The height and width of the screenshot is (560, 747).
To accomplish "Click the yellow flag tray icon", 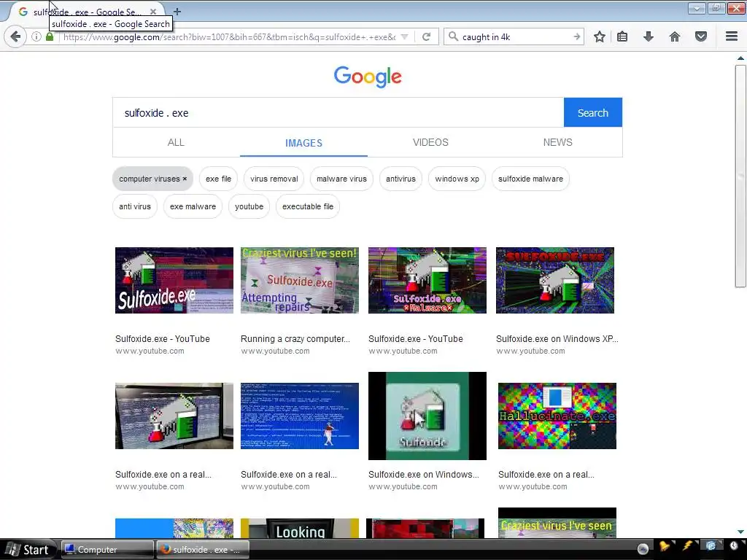I will click(x=665, y=547).
